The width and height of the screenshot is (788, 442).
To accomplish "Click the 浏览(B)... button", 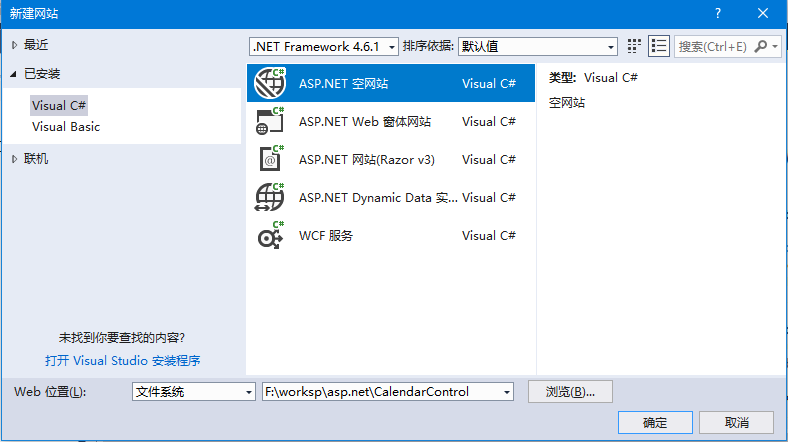I will pos(570,391).
